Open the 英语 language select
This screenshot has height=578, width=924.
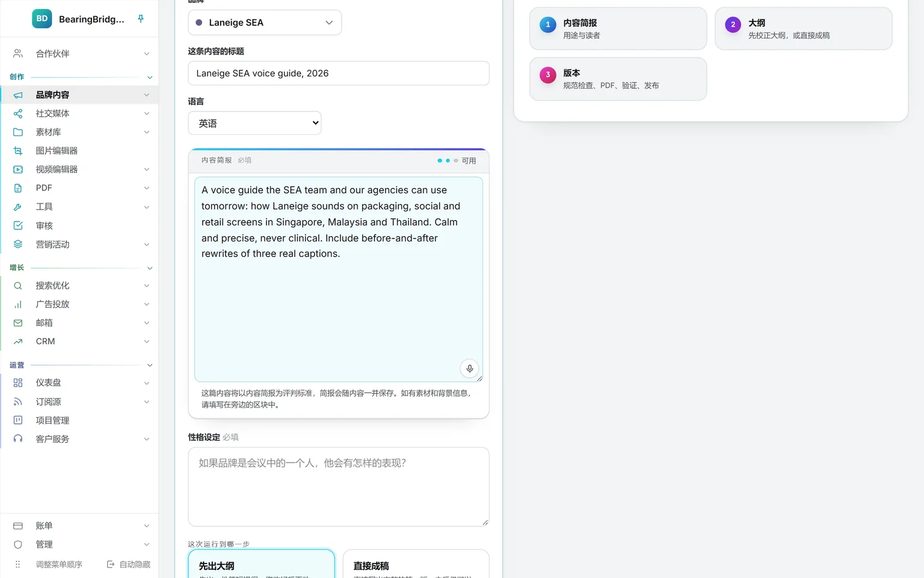(254, 123)
